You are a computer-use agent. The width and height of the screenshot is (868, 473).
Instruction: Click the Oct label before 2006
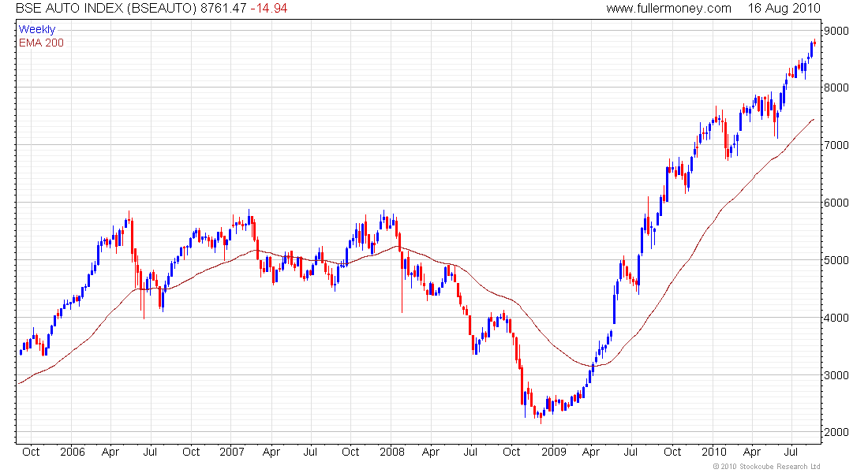31,452
